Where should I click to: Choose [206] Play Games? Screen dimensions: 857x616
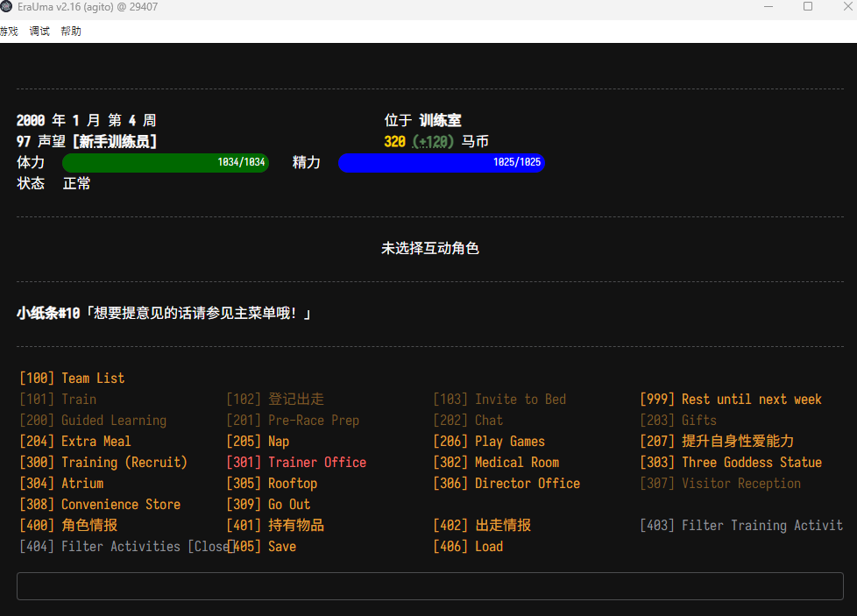(489, 442)
